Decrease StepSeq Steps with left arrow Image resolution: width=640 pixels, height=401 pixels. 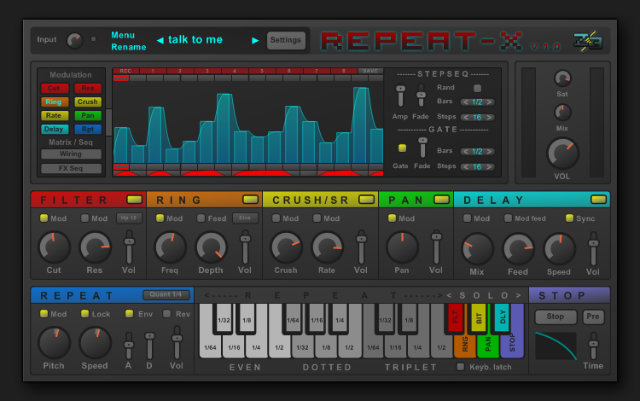tap(466, 117)
